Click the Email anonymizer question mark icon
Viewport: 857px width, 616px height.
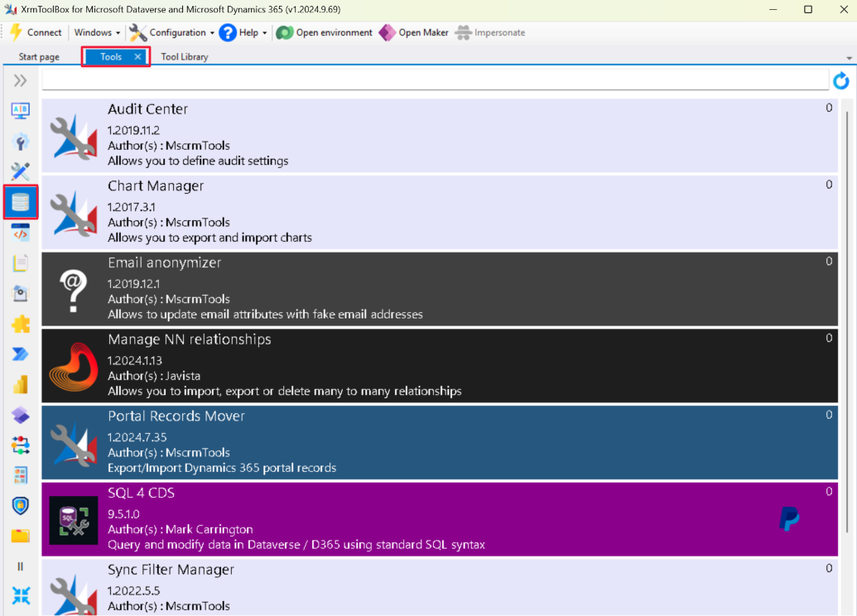click(x=73, y=290)
